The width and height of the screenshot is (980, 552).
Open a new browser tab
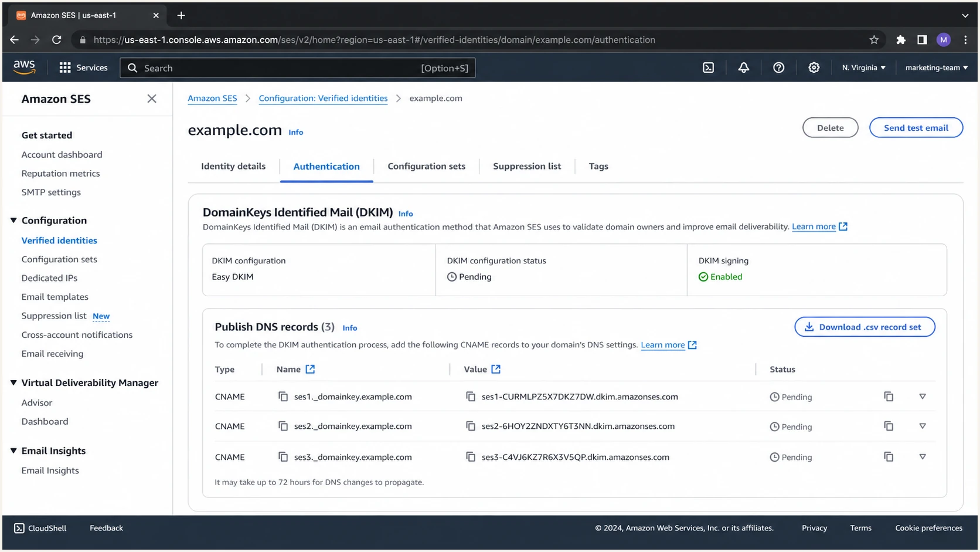click(x=181, y=15)
